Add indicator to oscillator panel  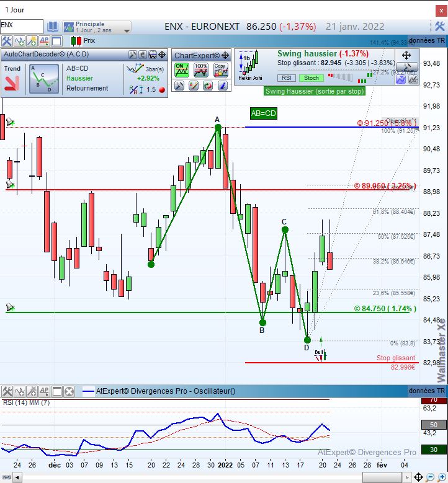pyautogui.click(x=19, y=391)
